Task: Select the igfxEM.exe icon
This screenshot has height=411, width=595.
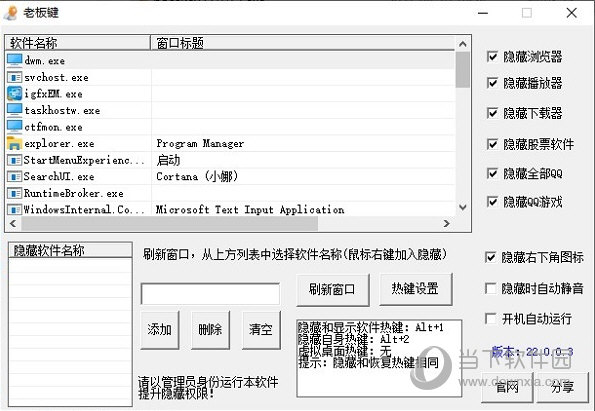Action: click(14, 94)
